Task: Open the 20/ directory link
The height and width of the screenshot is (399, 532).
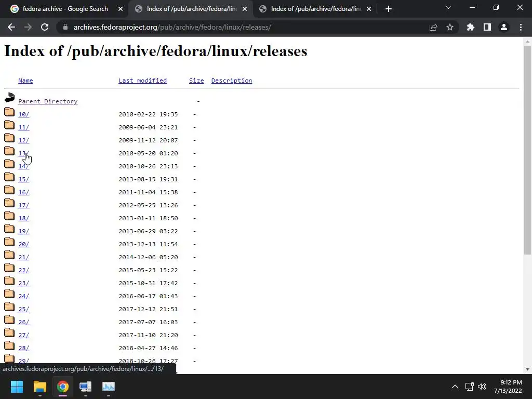Action: 24,244
